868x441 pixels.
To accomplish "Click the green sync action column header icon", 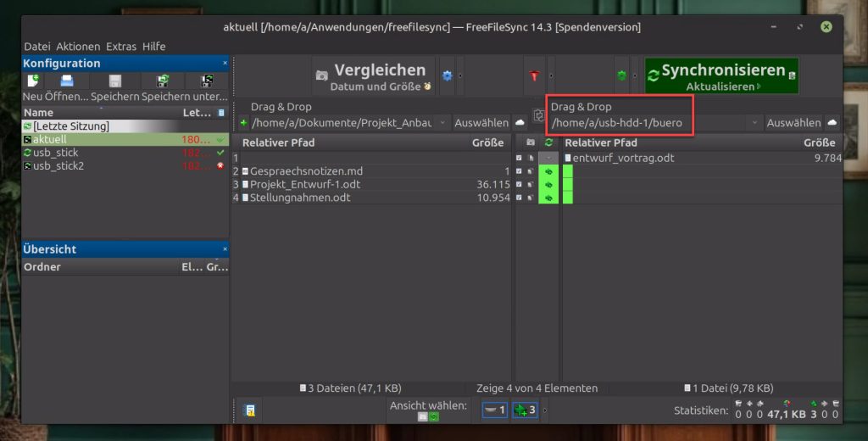I will coord(548,142).
